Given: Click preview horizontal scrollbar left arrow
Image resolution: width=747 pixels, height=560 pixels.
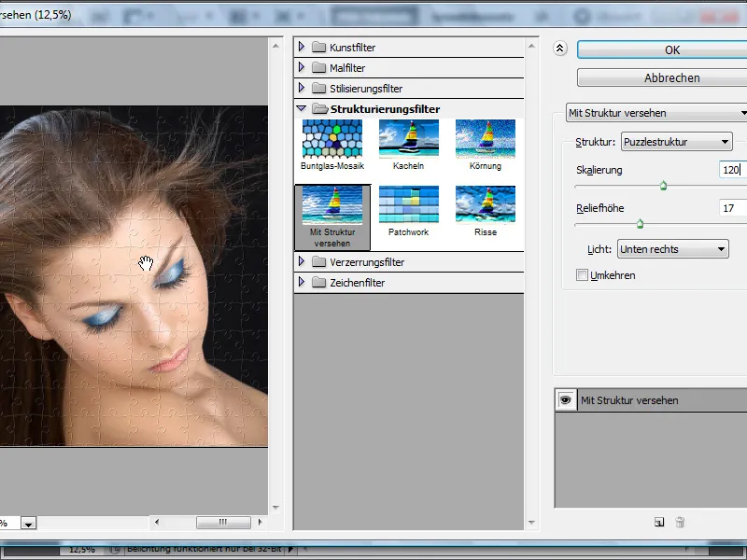Looking at the screenshot, I should [x=157, y=522].
